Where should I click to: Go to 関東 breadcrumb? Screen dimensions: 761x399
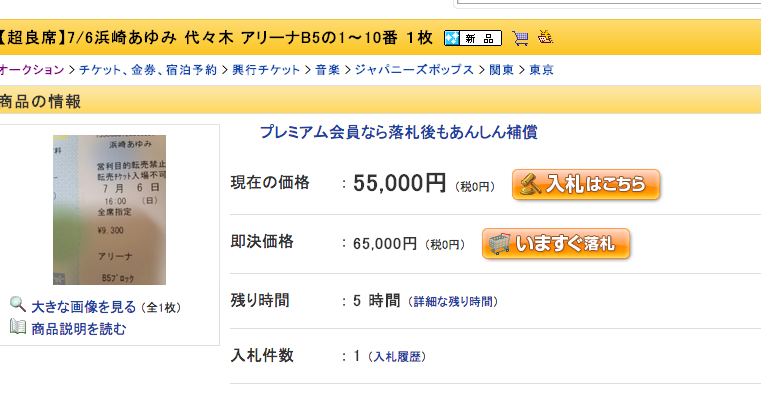tap(501, 70)
